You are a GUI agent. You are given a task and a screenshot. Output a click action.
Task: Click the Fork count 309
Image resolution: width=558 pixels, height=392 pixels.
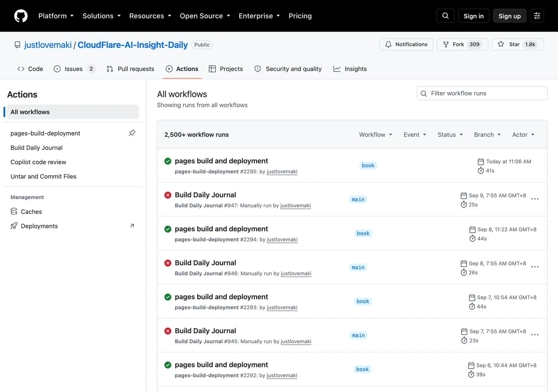tap(474, 44)
